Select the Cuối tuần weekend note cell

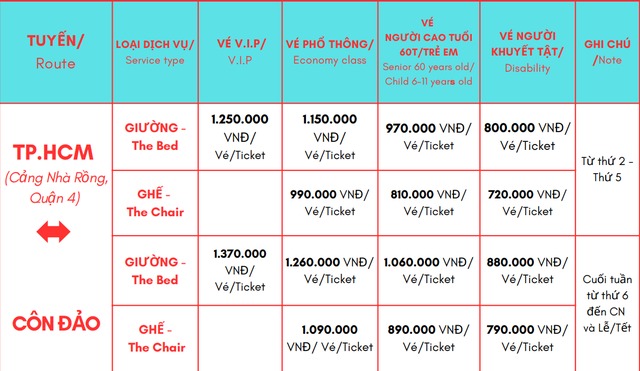607,303
